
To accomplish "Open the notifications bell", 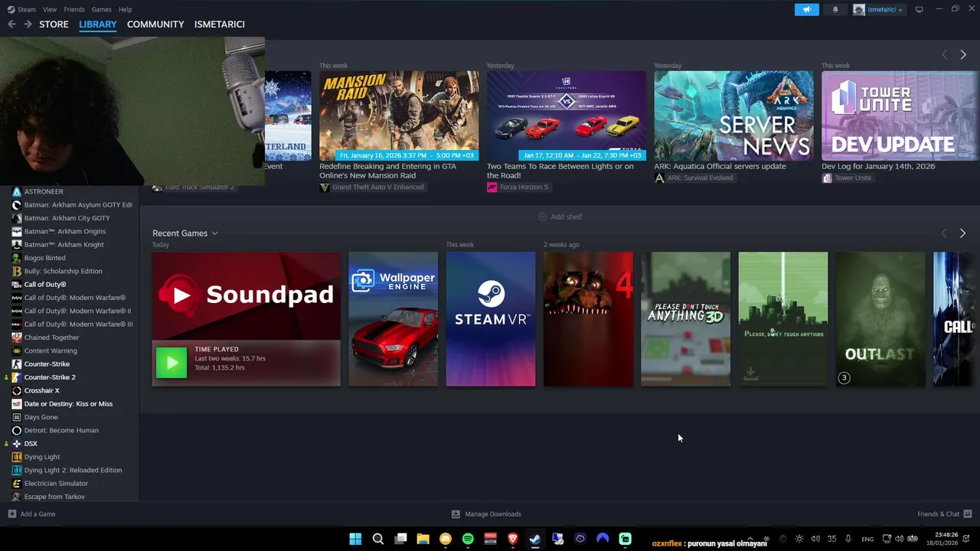I will [835, 9].
